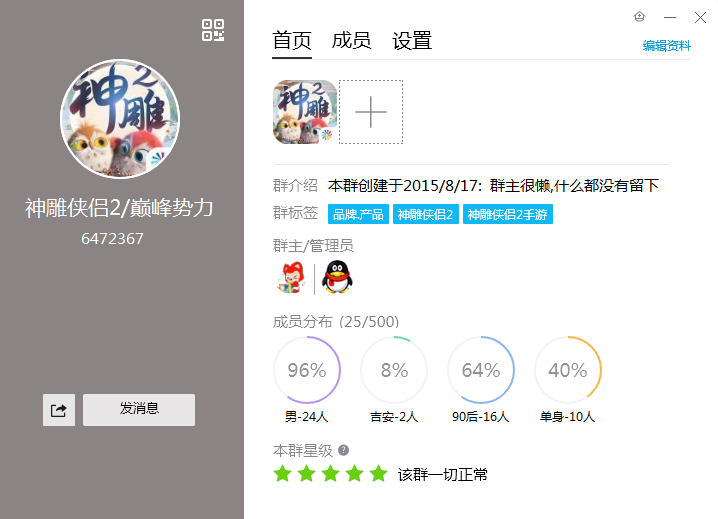Add a new photo with plus box
Screen dimensions: 718x519
[x=371, y=112]
